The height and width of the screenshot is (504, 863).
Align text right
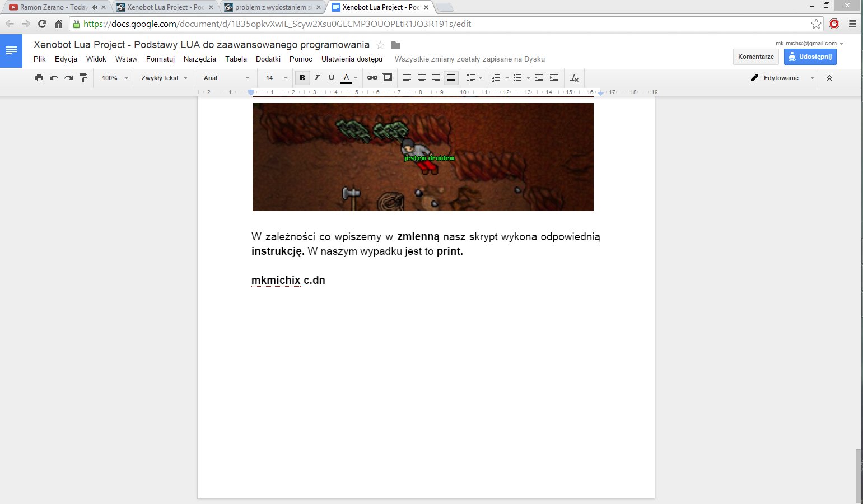click(x=436, y=78)
